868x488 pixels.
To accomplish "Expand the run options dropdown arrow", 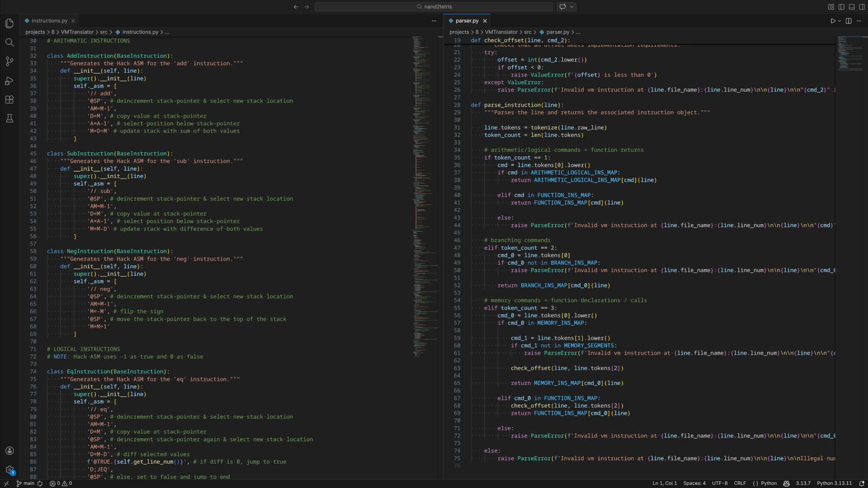I will [840, 21].
